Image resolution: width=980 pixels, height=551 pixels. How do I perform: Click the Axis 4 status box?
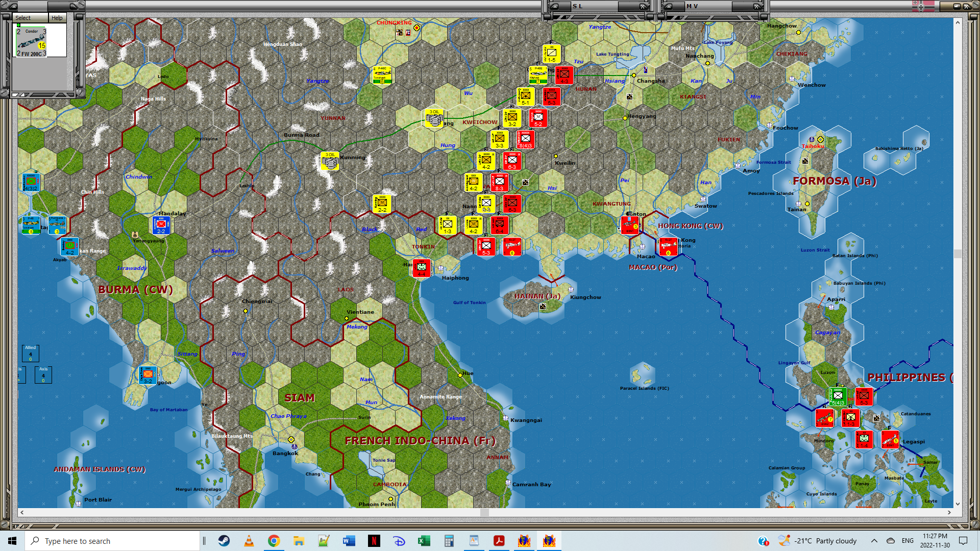pos(43,374)
